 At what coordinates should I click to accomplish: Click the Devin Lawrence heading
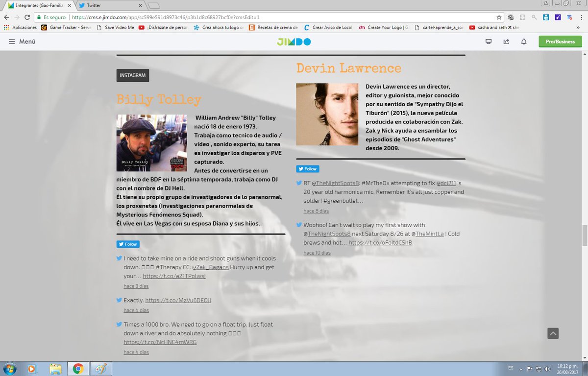point(349,69)
